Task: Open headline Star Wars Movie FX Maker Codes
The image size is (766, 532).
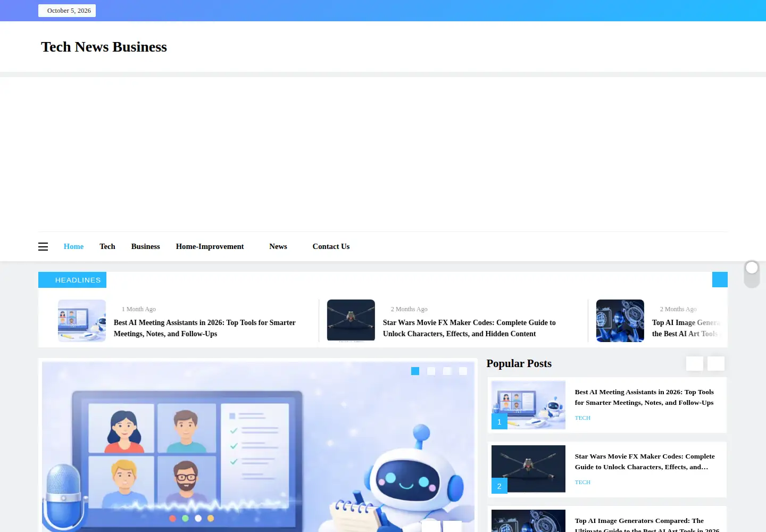Action: click(469, 328)
